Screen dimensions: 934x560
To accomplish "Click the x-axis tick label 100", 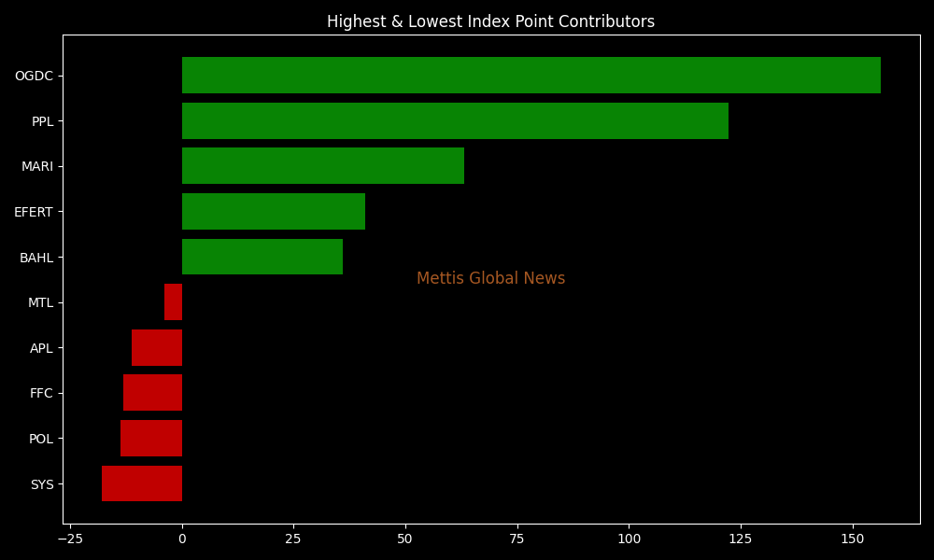I will pyautogui.click(x=629, y=539).
